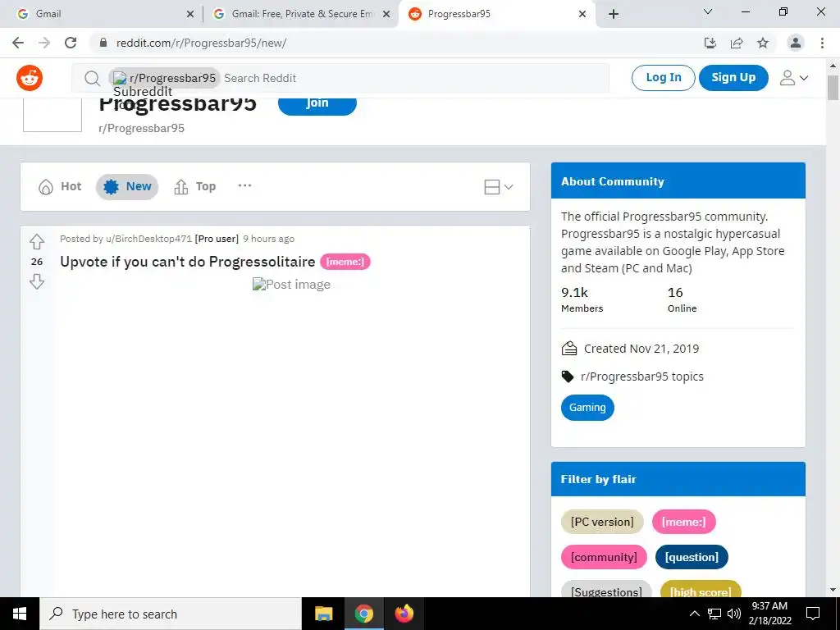Click the 9 hours ago timestamp
This screenshot has width=840, height=630.
point(268,239)
